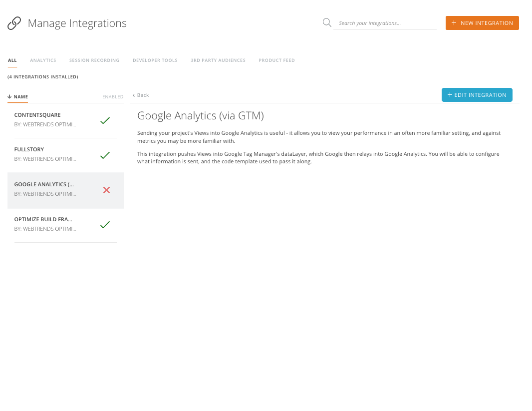
Task: Click the Edit Integration button
Action: tap(477, 95)
